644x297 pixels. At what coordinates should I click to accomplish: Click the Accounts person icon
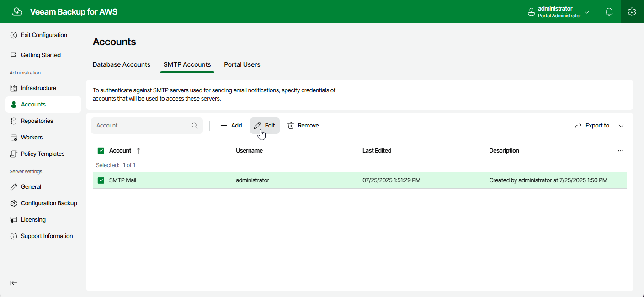14,105
